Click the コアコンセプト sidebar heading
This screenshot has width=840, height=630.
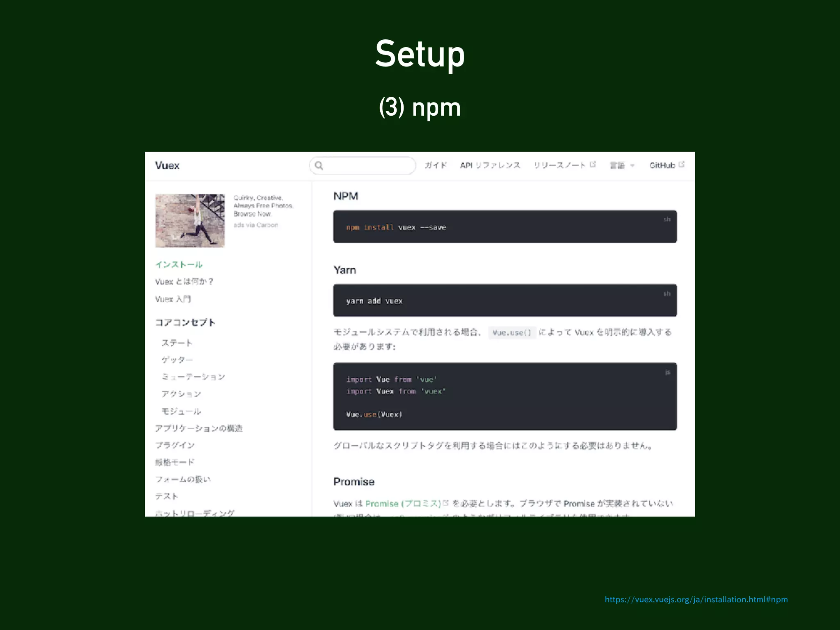tap(185, 322)
